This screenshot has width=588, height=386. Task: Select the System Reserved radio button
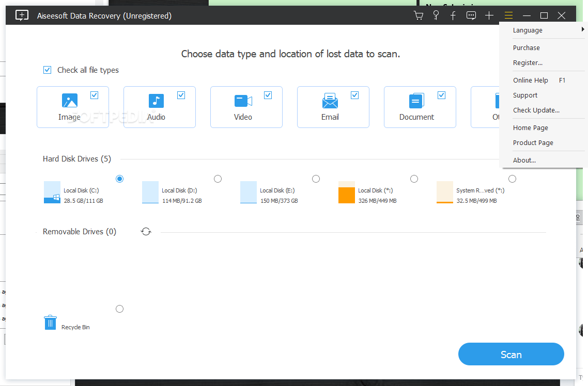512,179
